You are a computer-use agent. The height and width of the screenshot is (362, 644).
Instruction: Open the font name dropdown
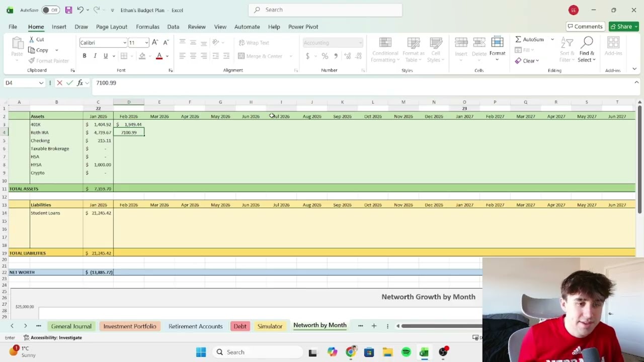[x=125, y=43]
